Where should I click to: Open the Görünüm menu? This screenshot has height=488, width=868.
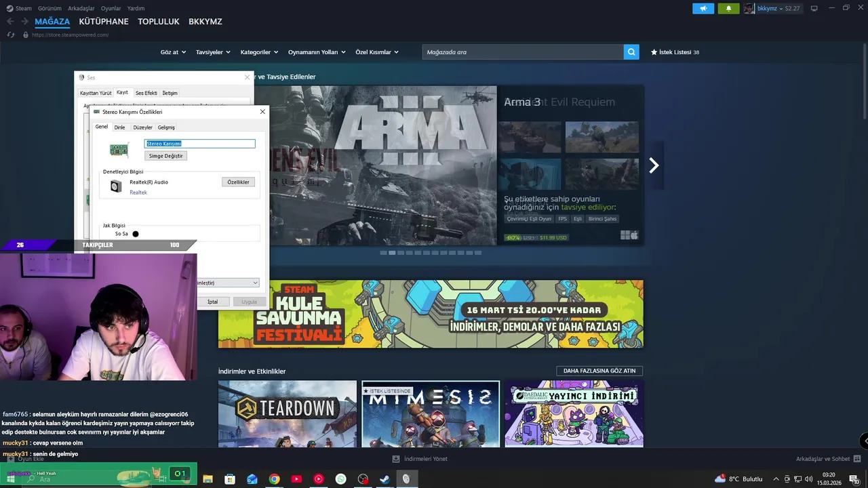tap(50, 9)
